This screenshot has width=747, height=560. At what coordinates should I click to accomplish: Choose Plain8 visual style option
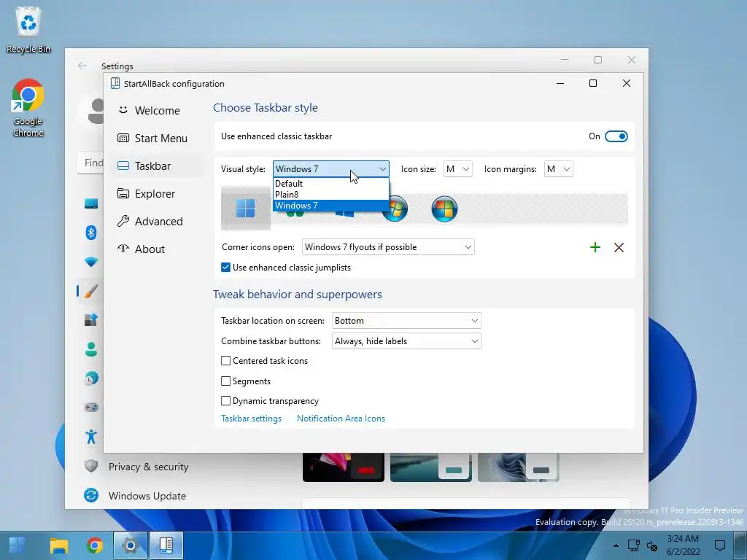click(x=331, y=194)
